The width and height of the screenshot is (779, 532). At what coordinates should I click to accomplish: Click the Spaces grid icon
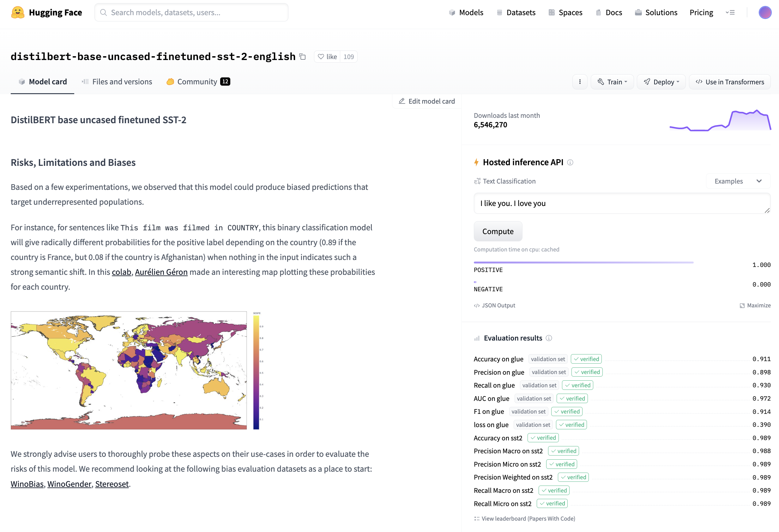tap(552, 12)
